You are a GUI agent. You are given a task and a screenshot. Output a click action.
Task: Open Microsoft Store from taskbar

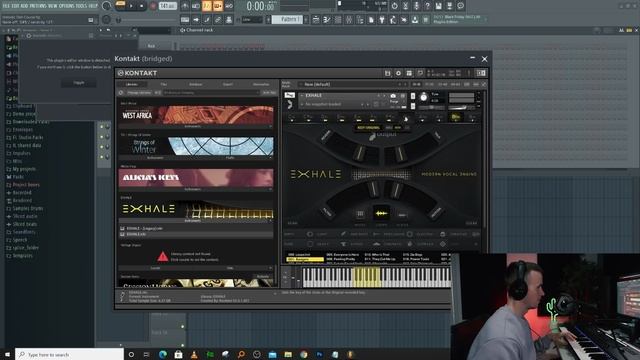pyautogui.click(x=178, y=354)
